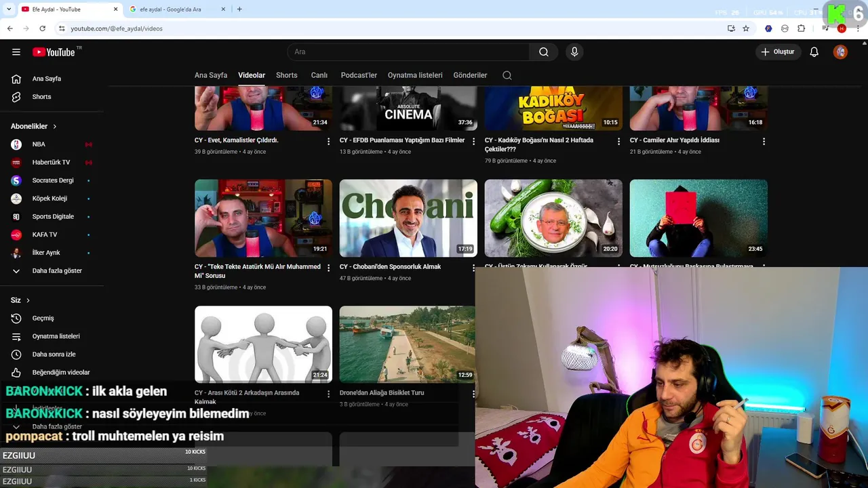Open Chrome three-dot menu
The height and width of the screenshot is (488, 868).
[x=858, y=28]
